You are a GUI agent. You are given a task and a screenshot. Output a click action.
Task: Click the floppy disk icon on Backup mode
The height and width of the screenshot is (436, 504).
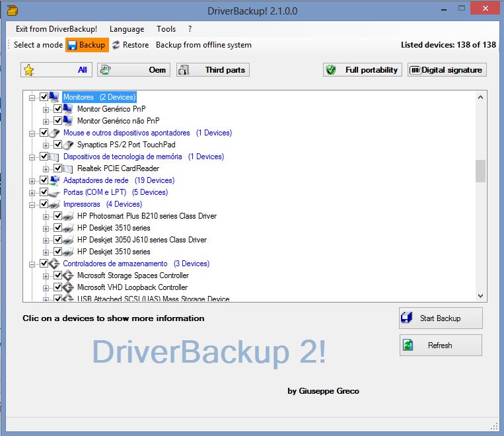[x=72, y=45]
